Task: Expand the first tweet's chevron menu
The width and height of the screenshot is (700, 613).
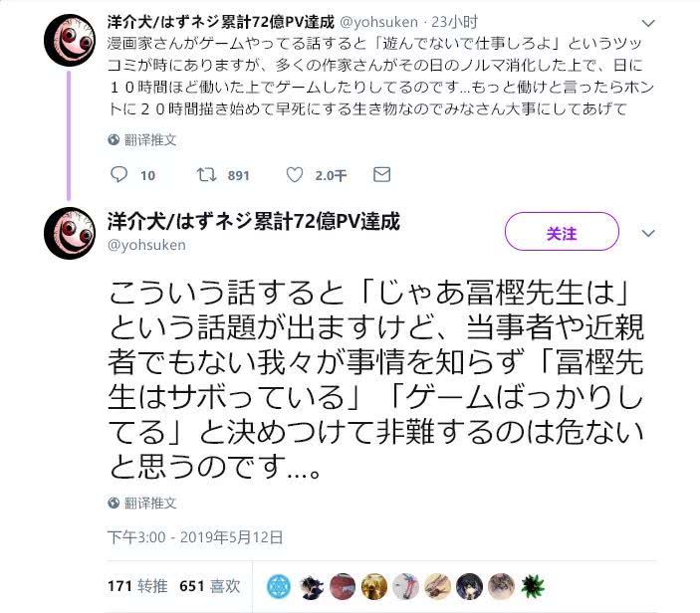Action: [648, 23]
